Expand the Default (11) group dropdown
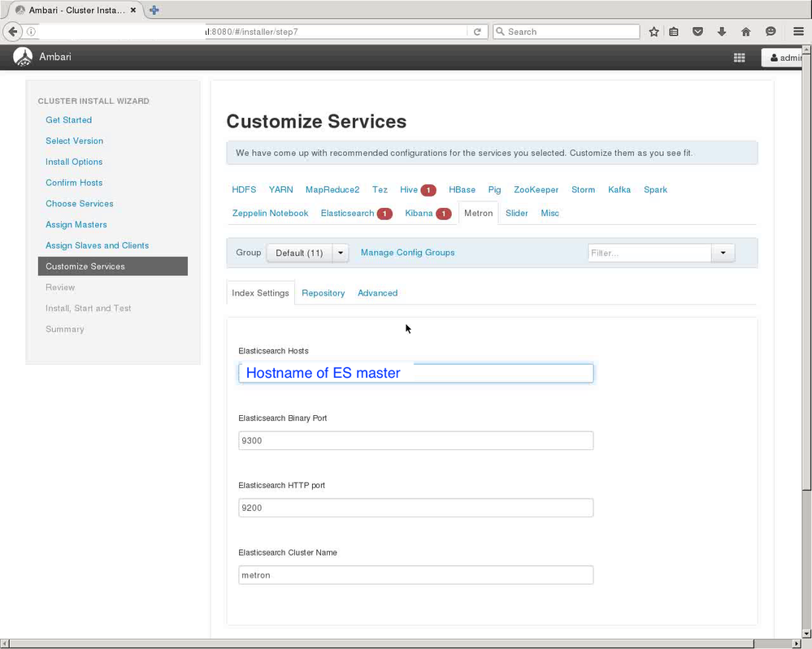The height and width of the screenshot is (649, 812). point(341,253)
